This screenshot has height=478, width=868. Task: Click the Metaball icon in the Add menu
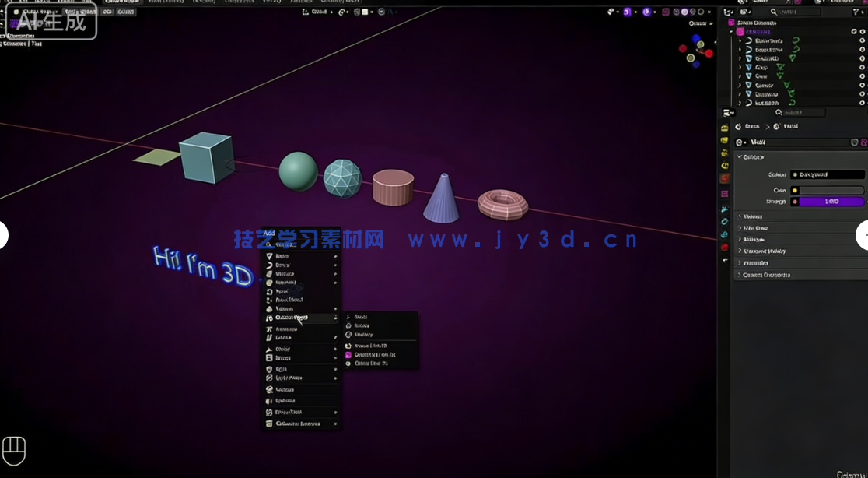tap(270, 283)
